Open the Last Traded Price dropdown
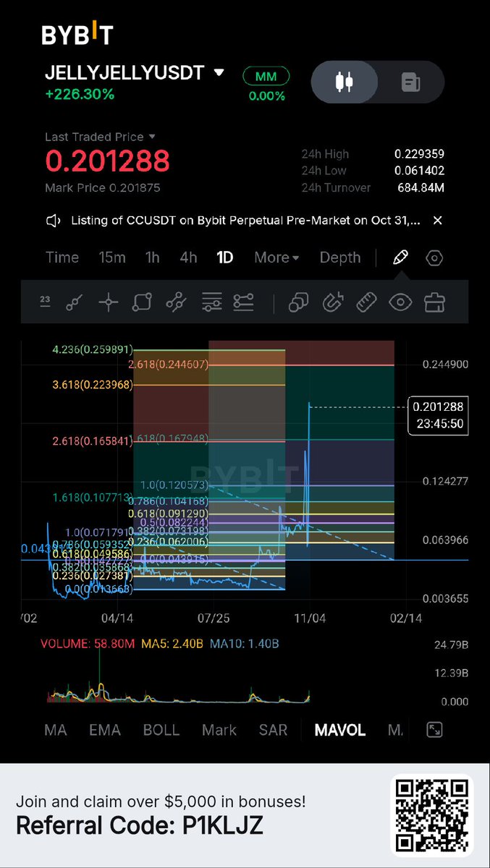 (151, 137)
